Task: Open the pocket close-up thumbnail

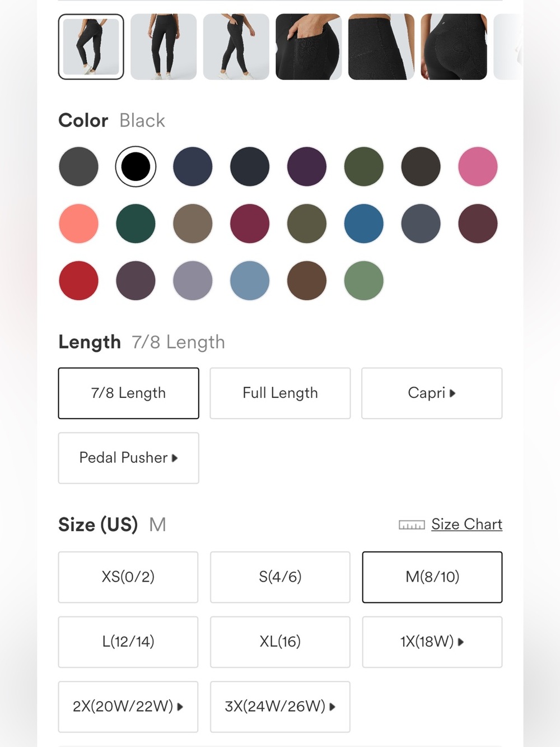Action: coord(309,47)
